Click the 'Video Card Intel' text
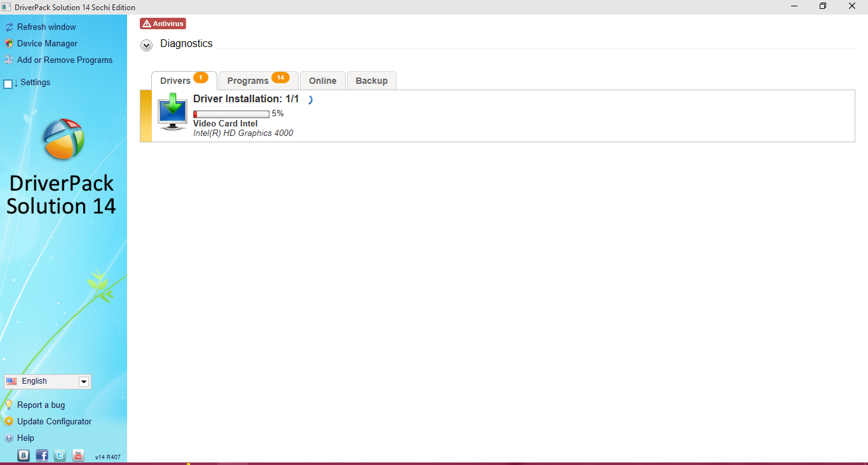The width and height of the screenshot is (868, 465). tap(226, 124)
